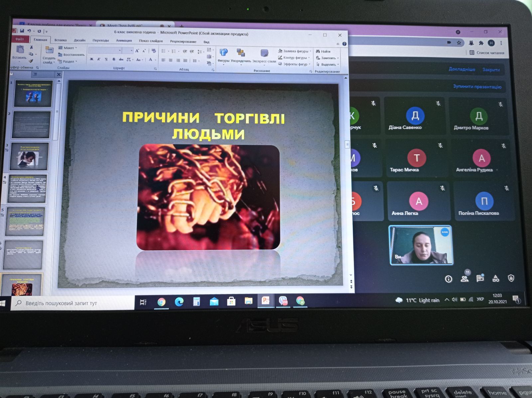The height and width of the screenshot is (398, 532).
Task: Toggle Underline Ч formatting
Action: 106,59
